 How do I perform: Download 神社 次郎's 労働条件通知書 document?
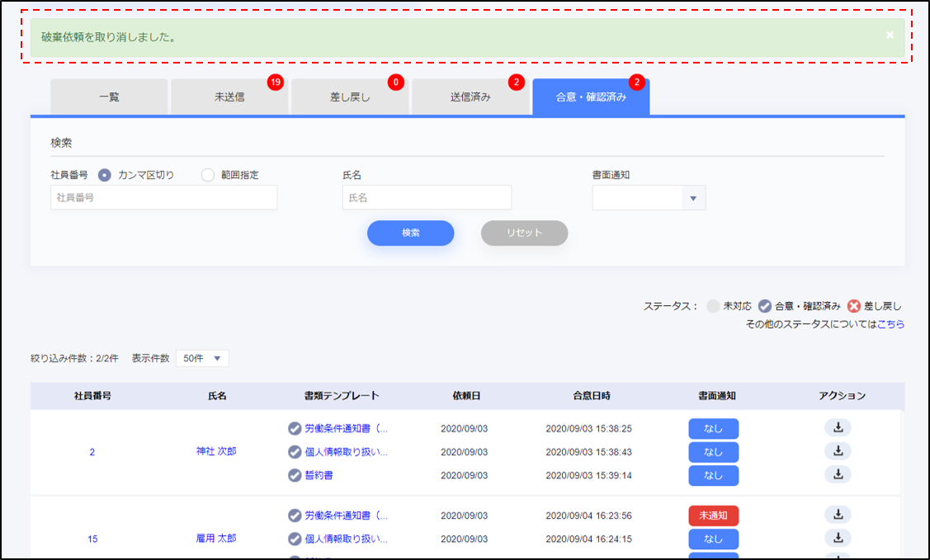pyautogui.click(x=838, y=428)
